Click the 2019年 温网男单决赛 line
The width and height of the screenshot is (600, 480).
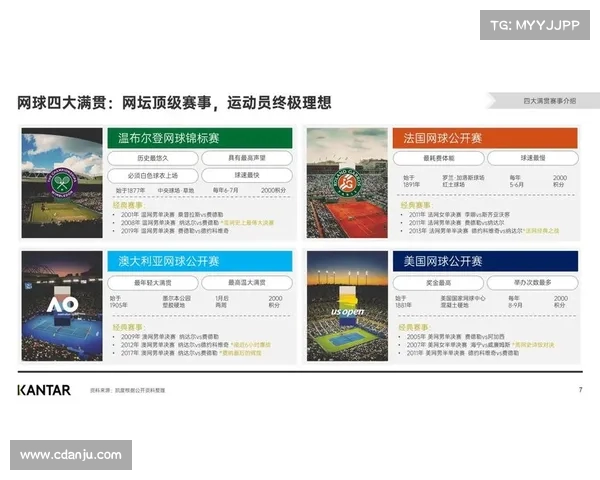click(x=175, y=231)
